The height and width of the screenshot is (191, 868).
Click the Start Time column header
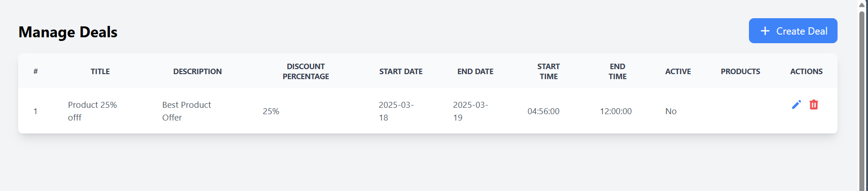[x=549, y=71]
